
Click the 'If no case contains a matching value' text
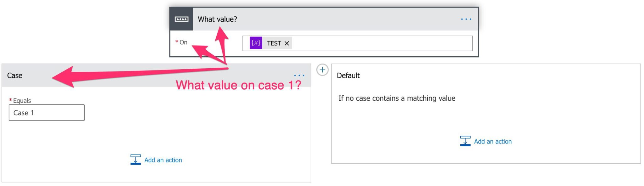pos(397,99)
